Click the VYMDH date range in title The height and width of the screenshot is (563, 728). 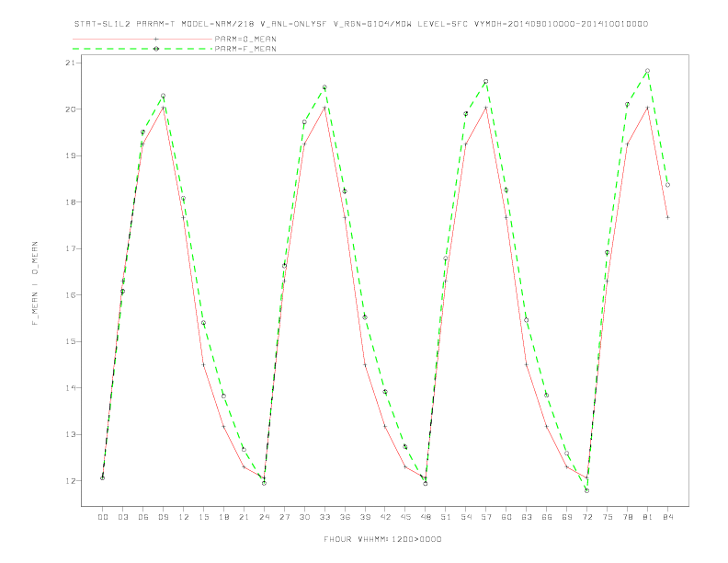(x=561, y=24)
